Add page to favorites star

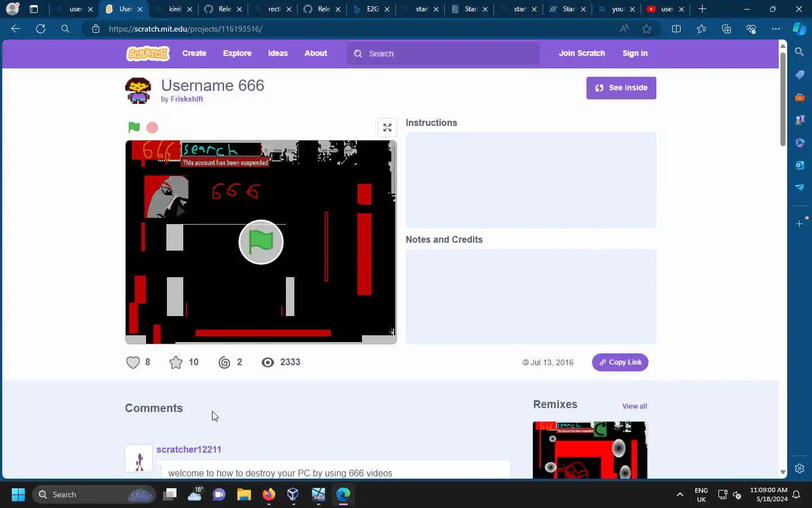647,29
